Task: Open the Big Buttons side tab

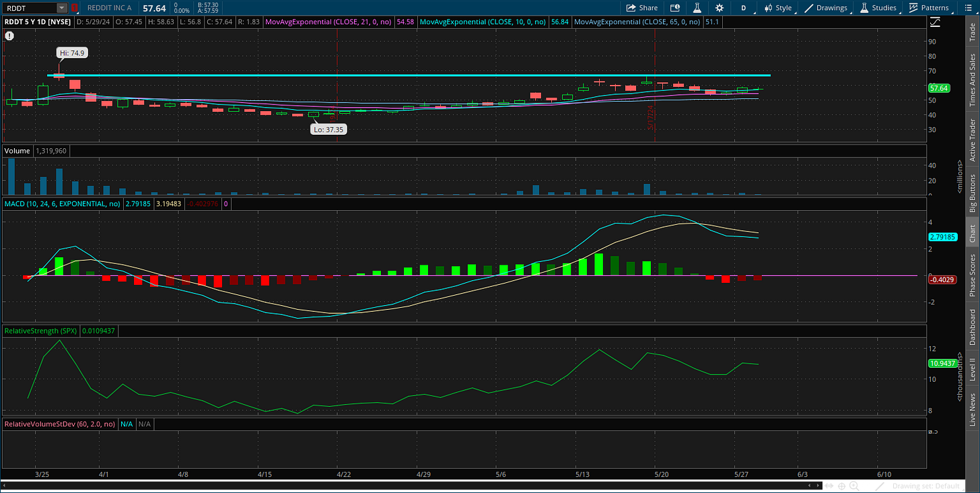Action: tap(972, 193)
